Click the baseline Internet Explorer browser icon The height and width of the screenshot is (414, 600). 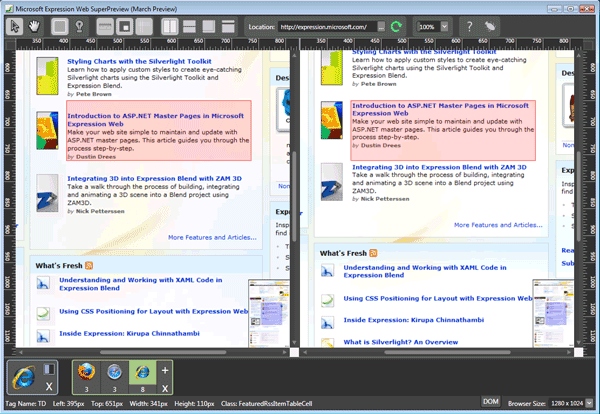pos(23,379)
